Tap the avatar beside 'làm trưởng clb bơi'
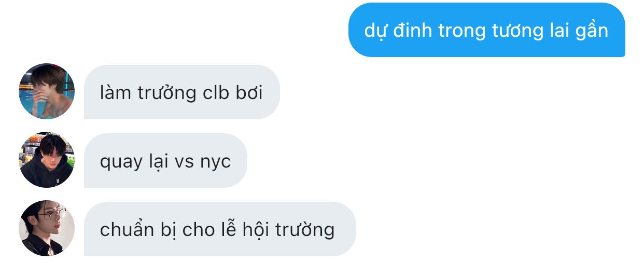Viewport: 644px width, 263px height. (x=47, y=91)
